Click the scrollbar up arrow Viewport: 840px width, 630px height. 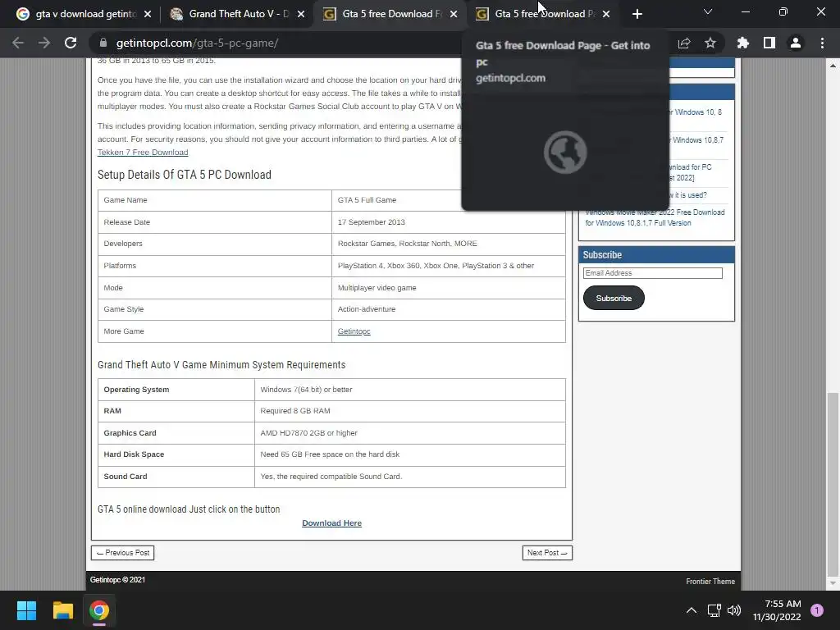(x=833, y=65)
